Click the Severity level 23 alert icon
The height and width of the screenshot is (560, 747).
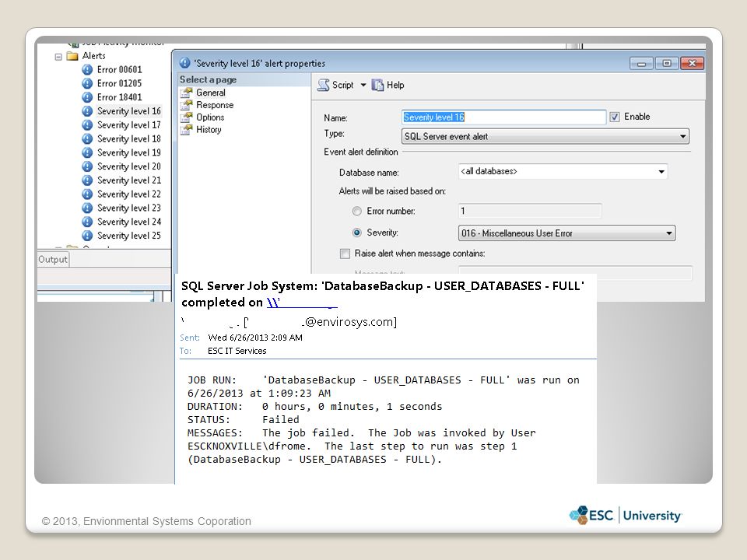(x=87, y=208)
